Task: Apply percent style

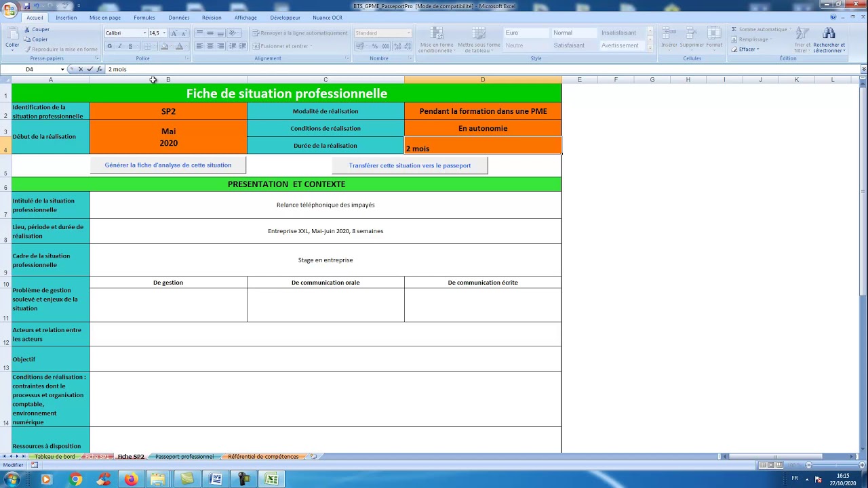Action: click(x=374, y=46)
